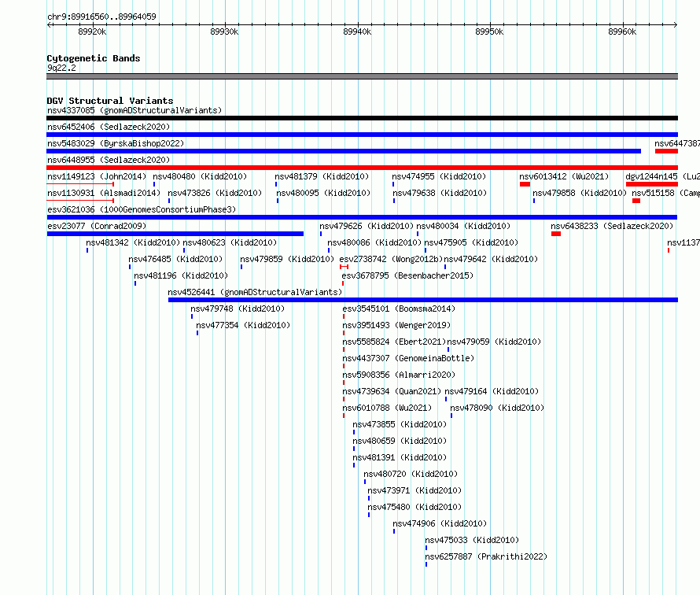This screenshot has height=595, width=700.
Task: Click the red nsv6438233 variant bar
Action: [556, 234]
